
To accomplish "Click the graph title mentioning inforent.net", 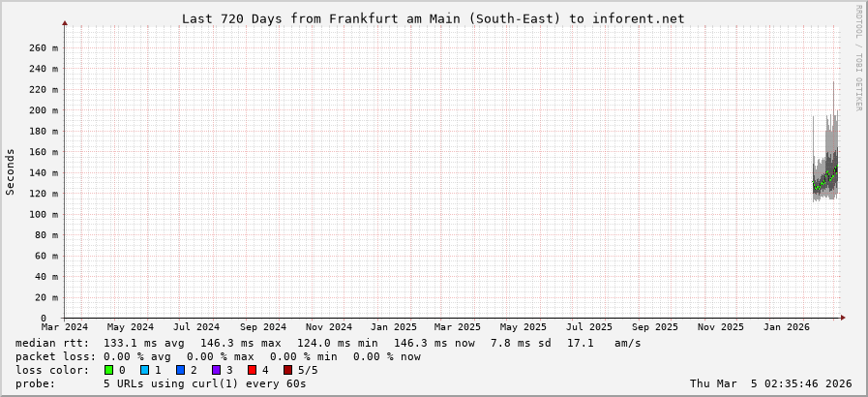I will point(433,18).
